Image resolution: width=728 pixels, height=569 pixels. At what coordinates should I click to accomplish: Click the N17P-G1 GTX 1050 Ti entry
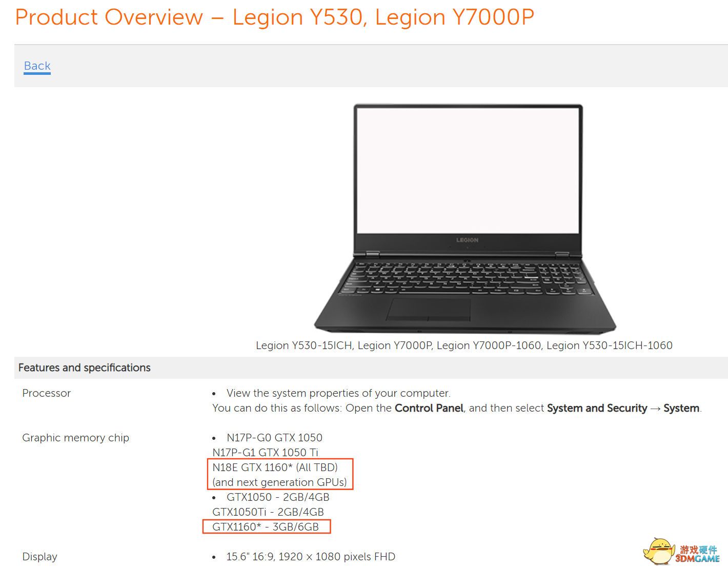[265, 452]
